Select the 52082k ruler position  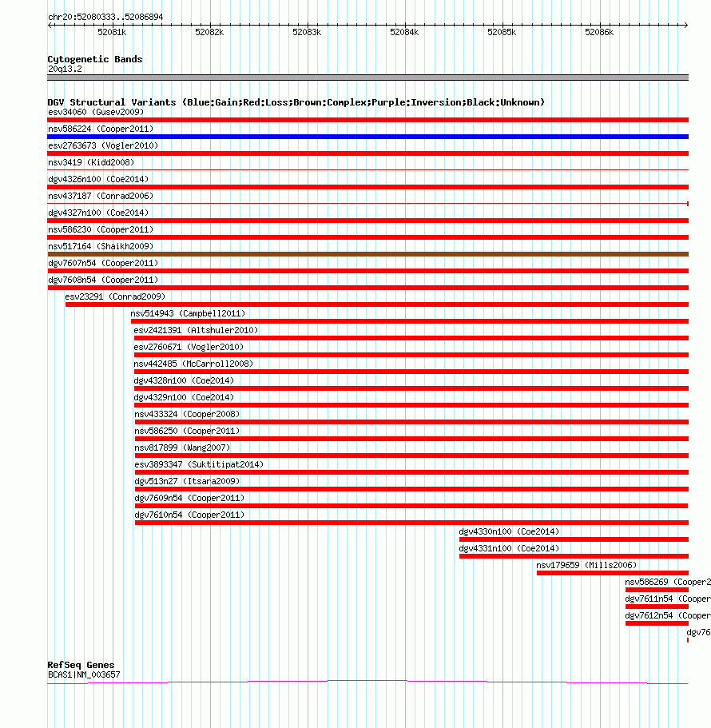[x=209, y=32]
